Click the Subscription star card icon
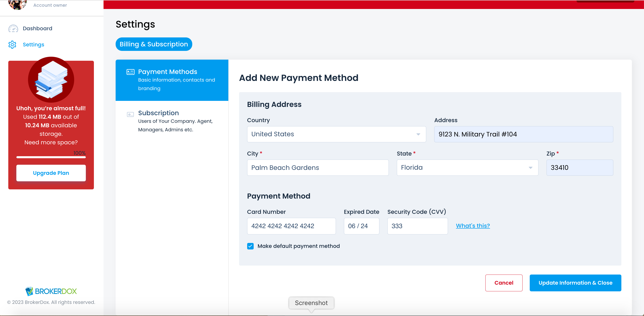The height and width of the screenshot is (316, 644). point(130,115)
